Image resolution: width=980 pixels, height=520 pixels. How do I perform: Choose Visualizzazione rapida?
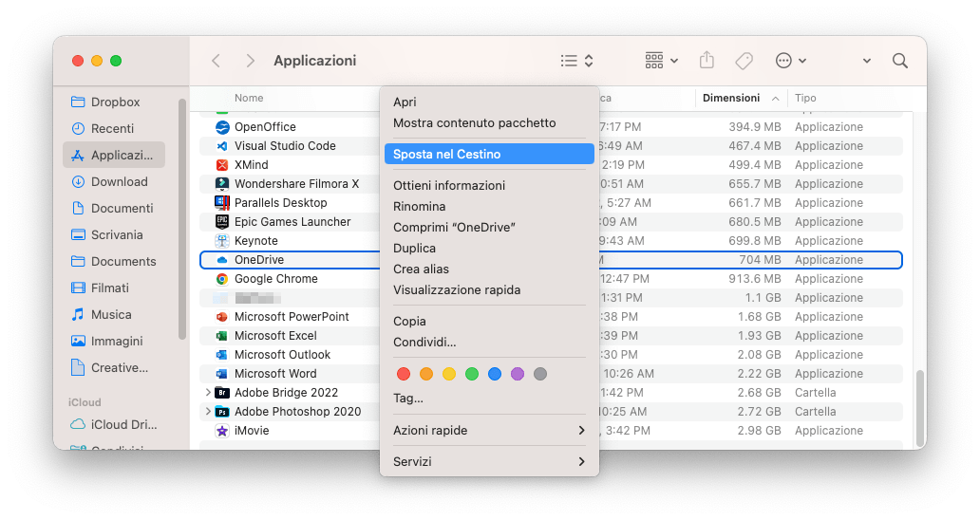click(489, 290)
